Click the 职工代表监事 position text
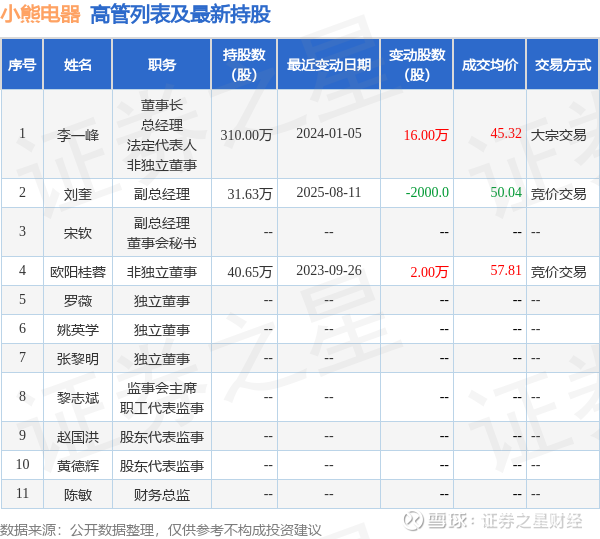 pyautogui.click(x=161, y=408)
